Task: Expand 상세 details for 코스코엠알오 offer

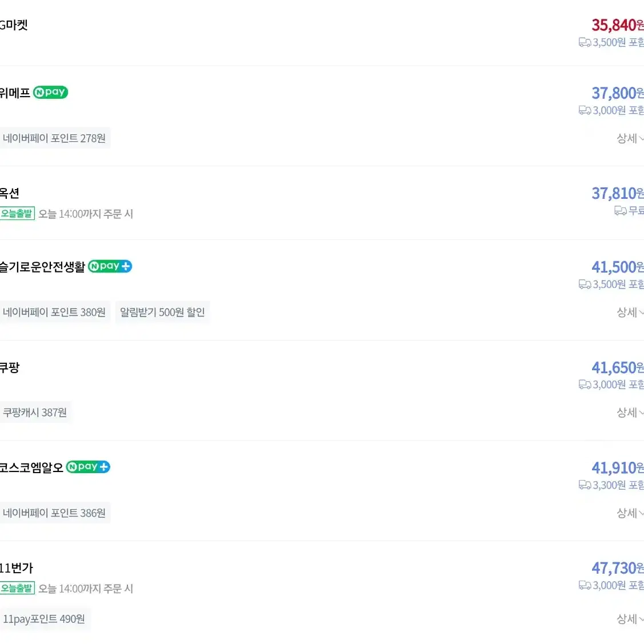Action: pyautogui.click(x=630, y=513)
